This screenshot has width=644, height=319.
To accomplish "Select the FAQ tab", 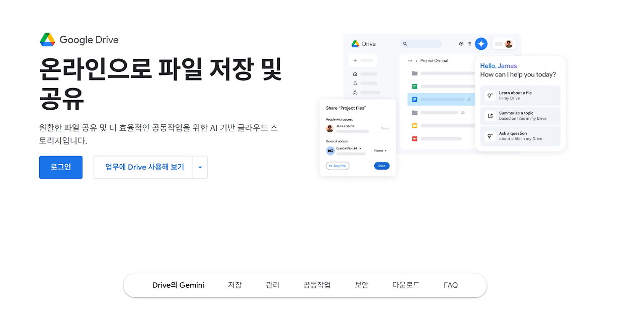I will point(451,285).
